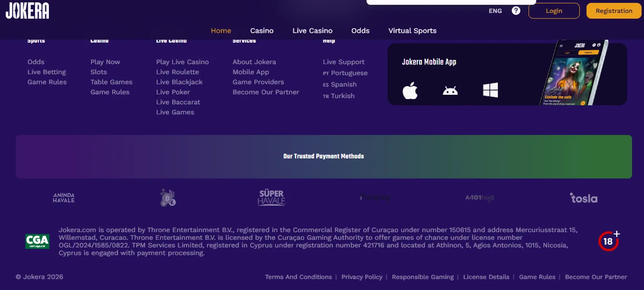The image size is (644, 290).
Task: Click the Aninda Havale payment logo
Action: pyautogui.click(x=64, y=198)
